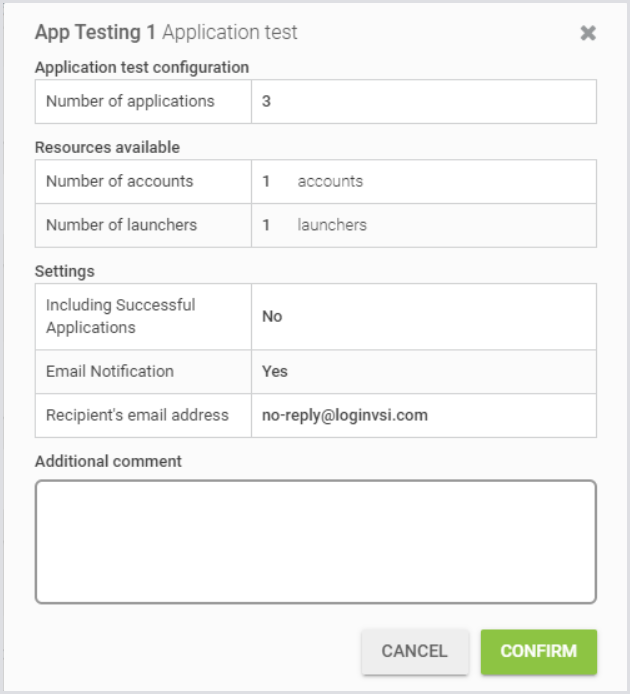Image resolution: width=630 pixels, height=694 pixels.
Task: Click the Resources available heading
Action: click(x=107, y=147)
